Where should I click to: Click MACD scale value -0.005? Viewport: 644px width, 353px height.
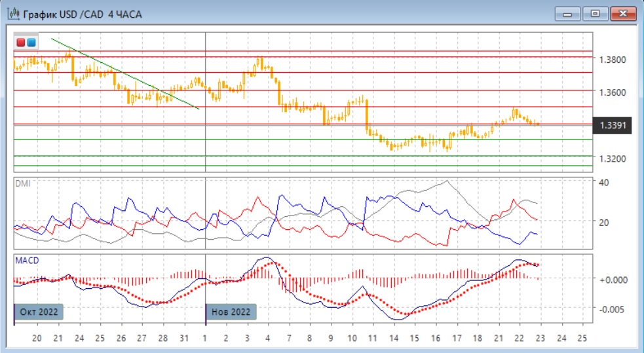tap(613, 310)
